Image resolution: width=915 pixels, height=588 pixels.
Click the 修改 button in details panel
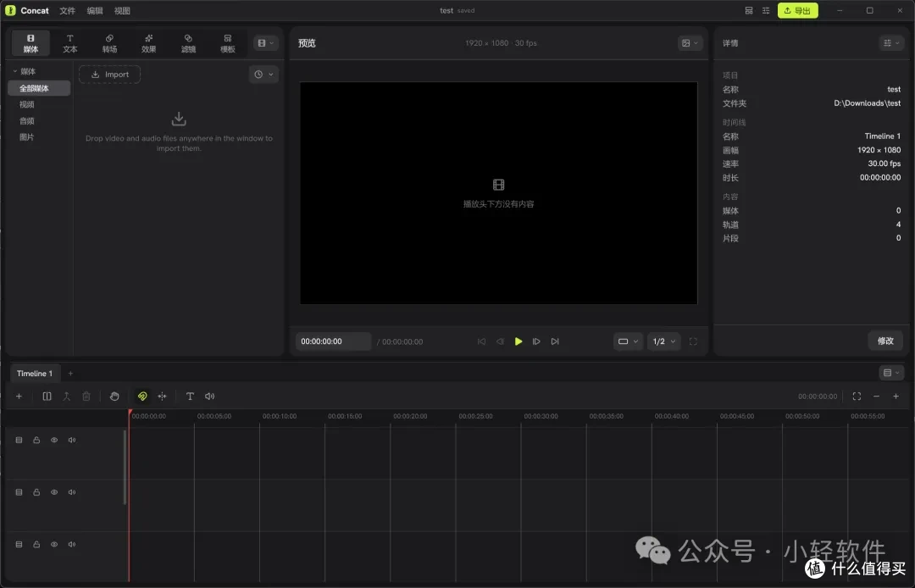[885, 341]
